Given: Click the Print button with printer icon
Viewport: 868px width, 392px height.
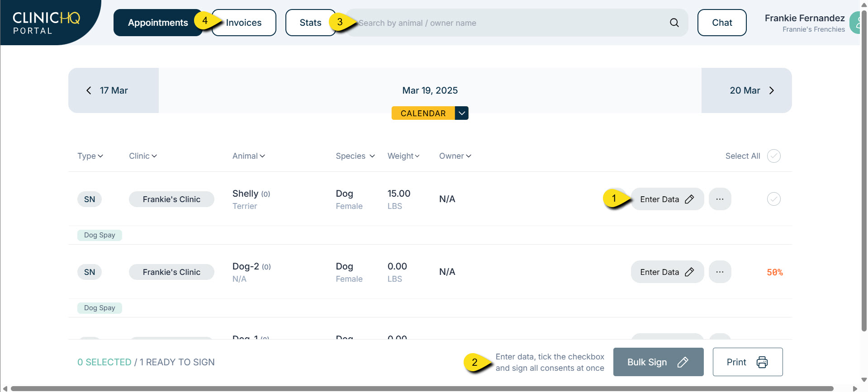Looking at the screenshot, I should click(747, 362).
